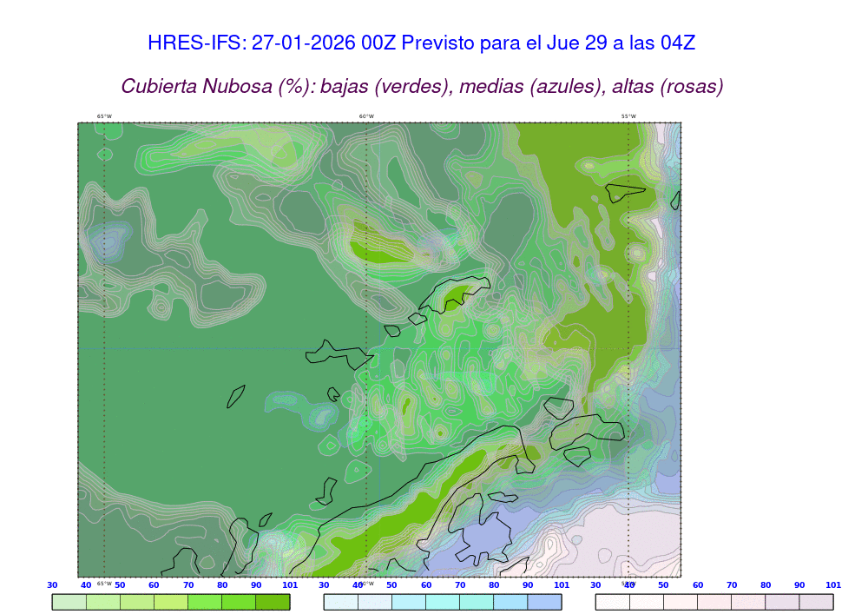Choose the leftmost white high cloud swatch
868x614 pixels.
(x=612, y=602)
